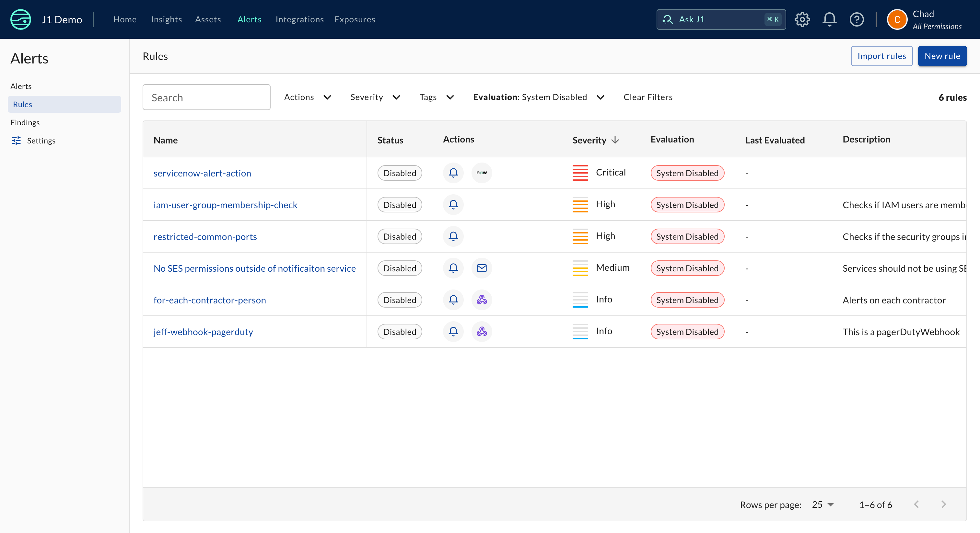Go to the Home nav tab
The image size is (980, 533).
coord(125,19)
